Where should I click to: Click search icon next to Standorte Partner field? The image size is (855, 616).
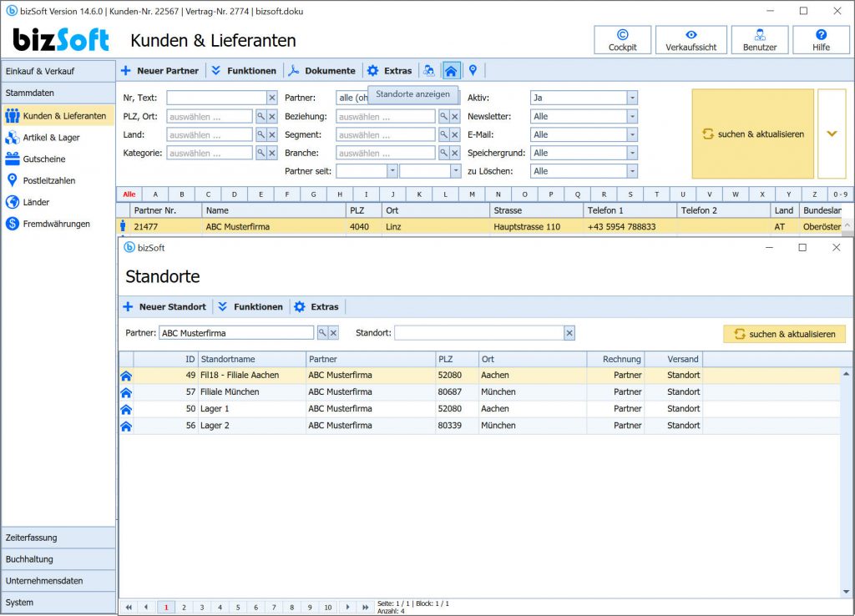pyautogui.click(x=323, y=333)
